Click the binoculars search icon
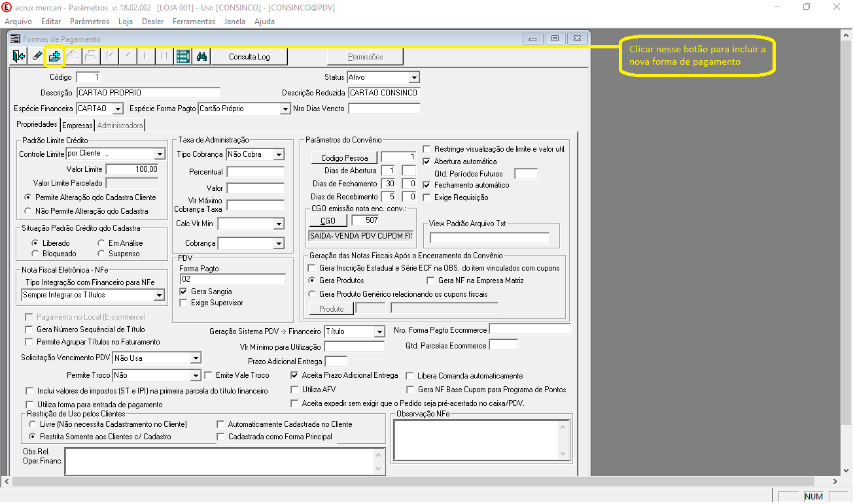 coord(201,57)
